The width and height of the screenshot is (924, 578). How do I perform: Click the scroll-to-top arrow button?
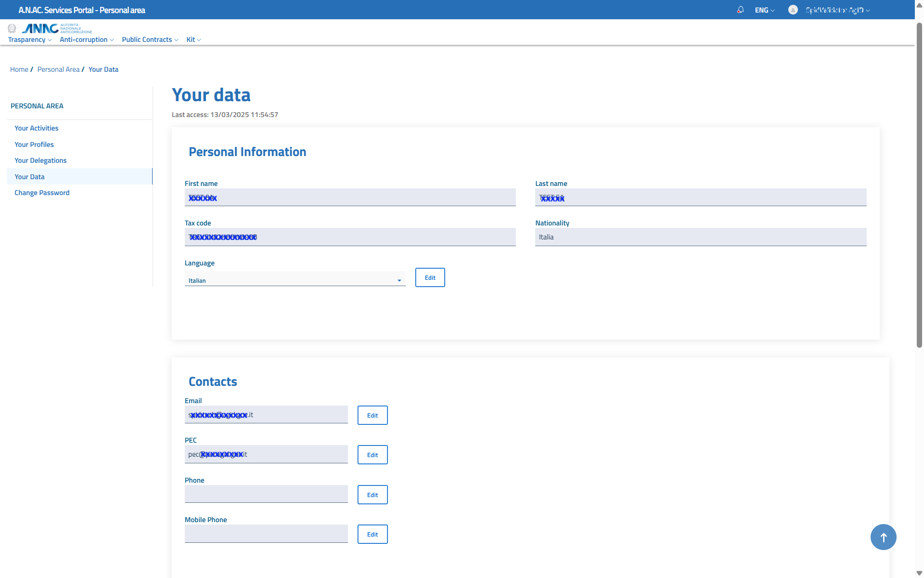883,537
